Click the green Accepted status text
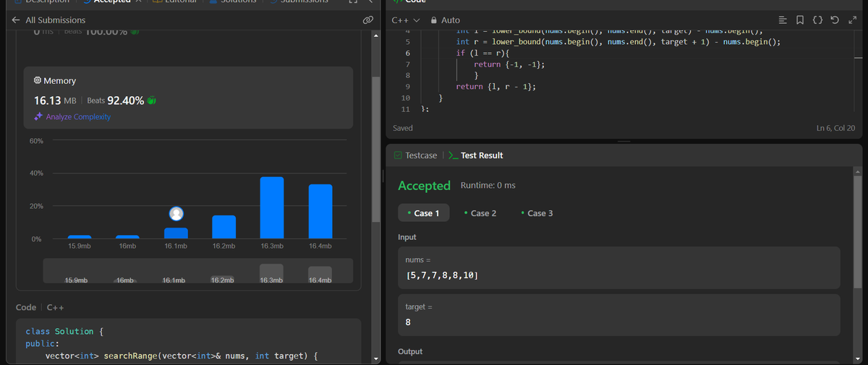 click(425, 186)
